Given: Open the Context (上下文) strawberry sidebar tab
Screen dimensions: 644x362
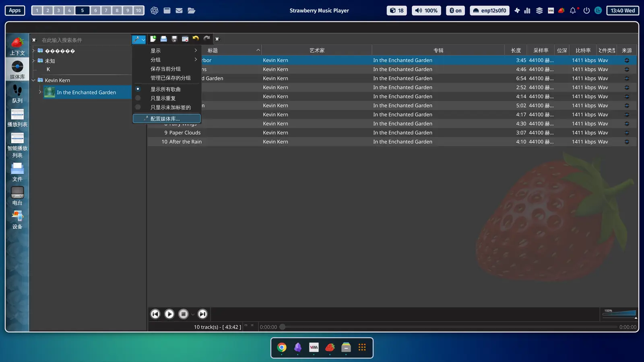Looking at the screenshot, I should pos(17,46).
